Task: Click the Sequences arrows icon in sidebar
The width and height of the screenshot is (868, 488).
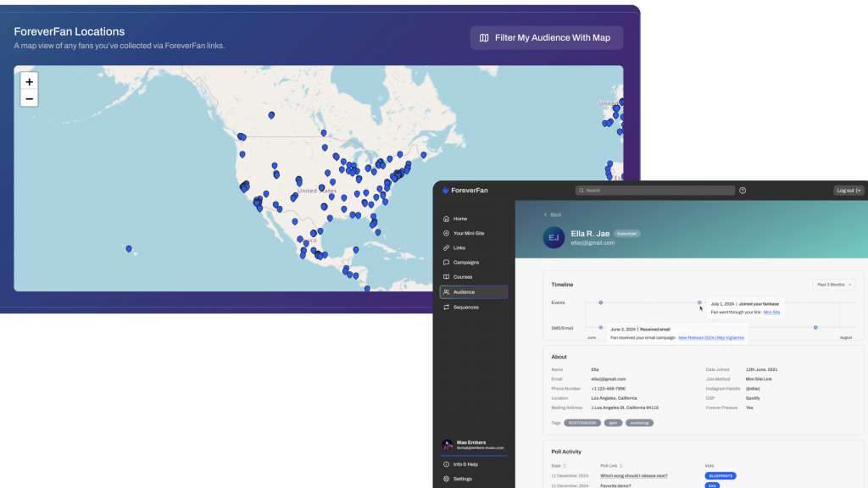Action: click(447, 307)
